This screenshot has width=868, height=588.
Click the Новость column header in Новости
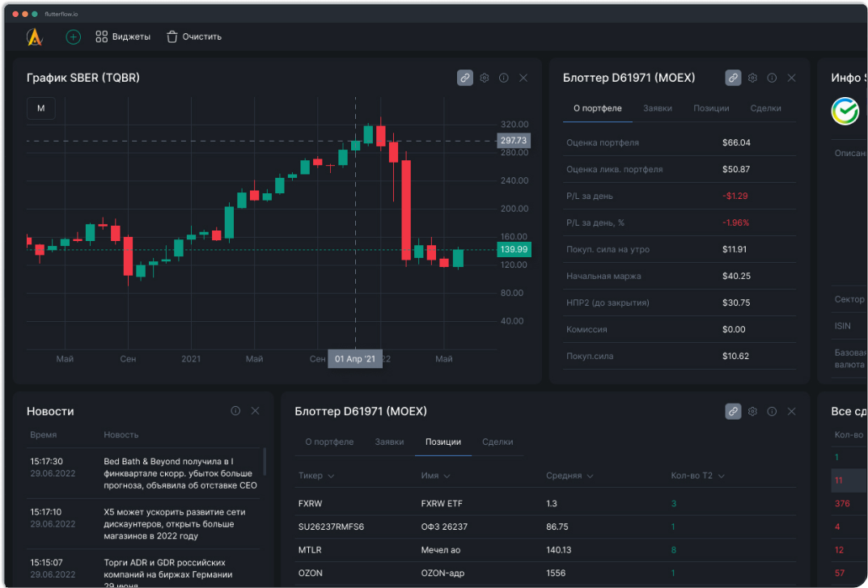121,435
